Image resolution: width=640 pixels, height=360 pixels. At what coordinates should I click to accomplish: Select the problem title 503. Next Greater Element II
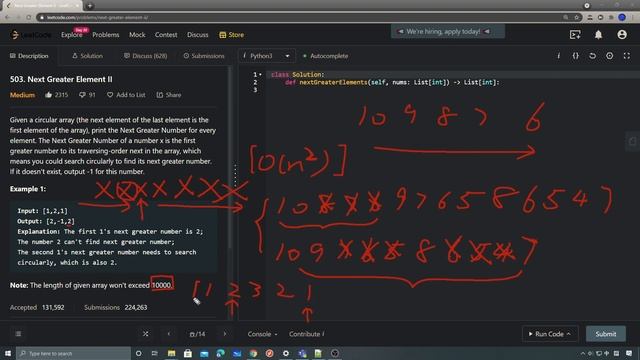61,79
